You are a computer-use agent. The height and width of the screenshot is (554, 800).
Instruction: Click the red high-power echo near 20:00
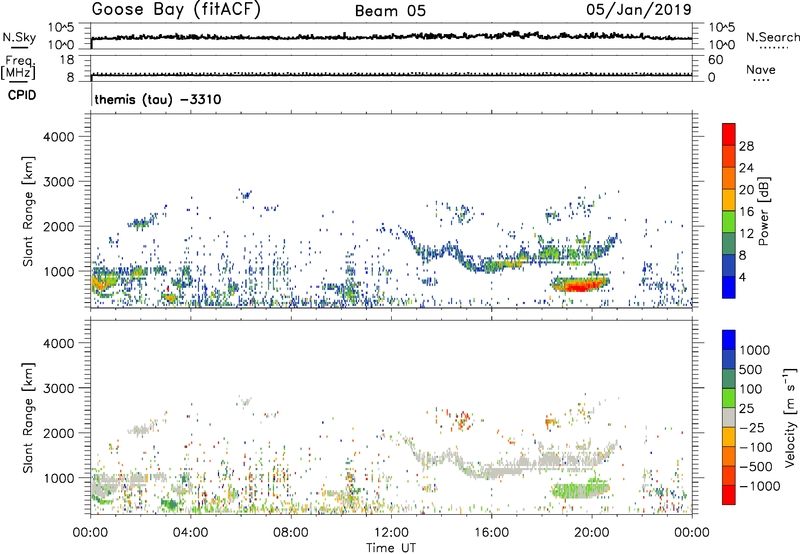579,287
